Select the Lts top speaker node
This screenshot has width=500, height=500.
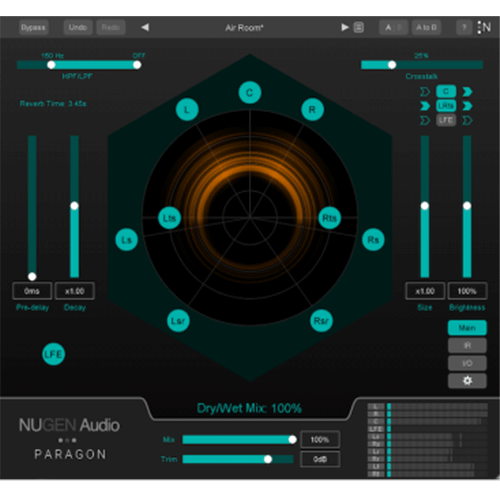(x=169, y=218)
